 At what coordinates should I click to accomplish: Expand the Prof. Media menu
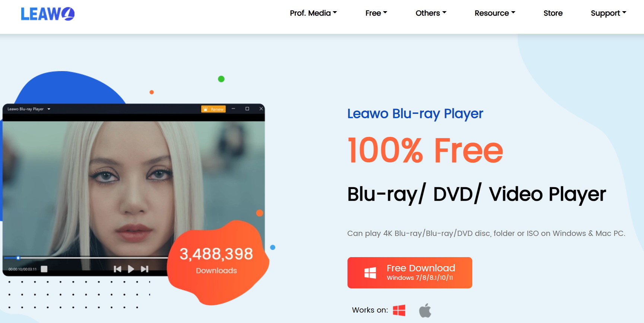(x=313, y=13)
